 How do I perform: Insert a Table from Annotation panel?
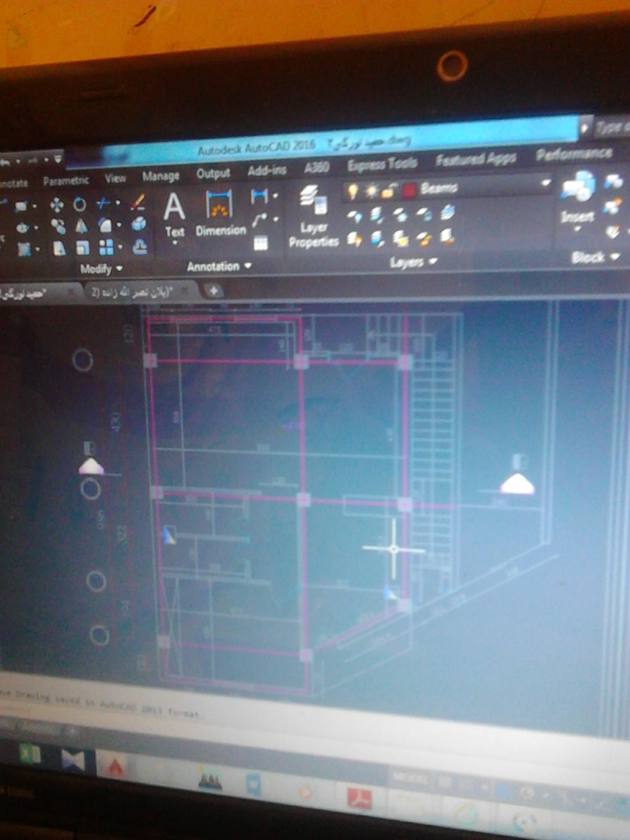(261, 243)
